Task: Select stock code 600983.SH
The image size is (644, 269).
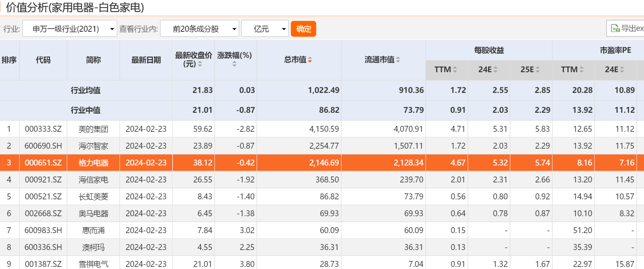Action: click(43, 231)
